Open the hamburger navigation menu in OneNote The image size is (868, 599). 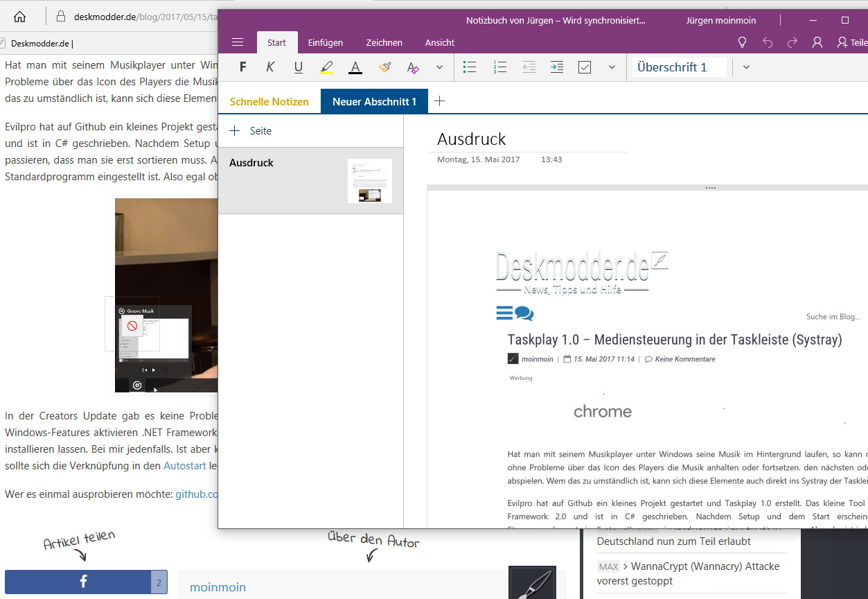tap(238, 42)
